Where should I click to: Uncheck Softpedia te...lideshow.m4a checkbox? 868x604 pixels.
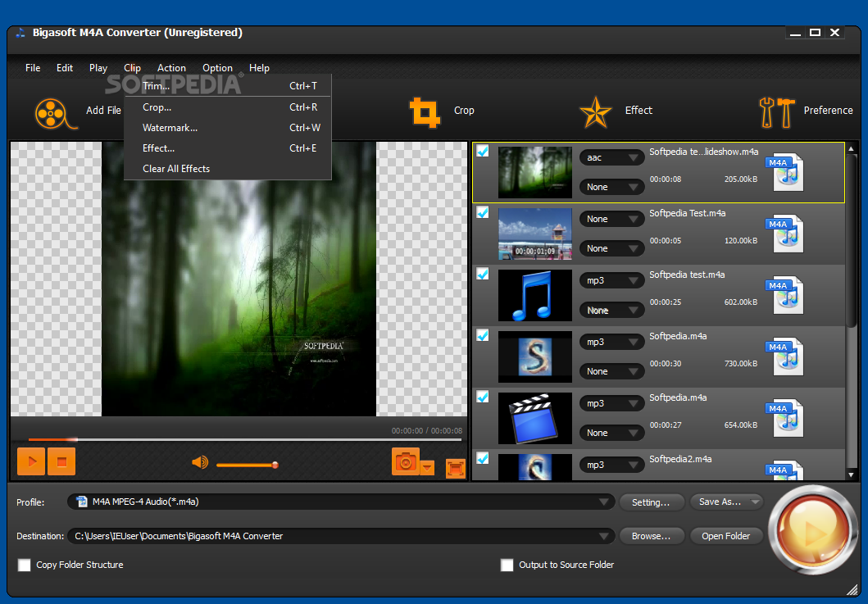tap(483, 151)
